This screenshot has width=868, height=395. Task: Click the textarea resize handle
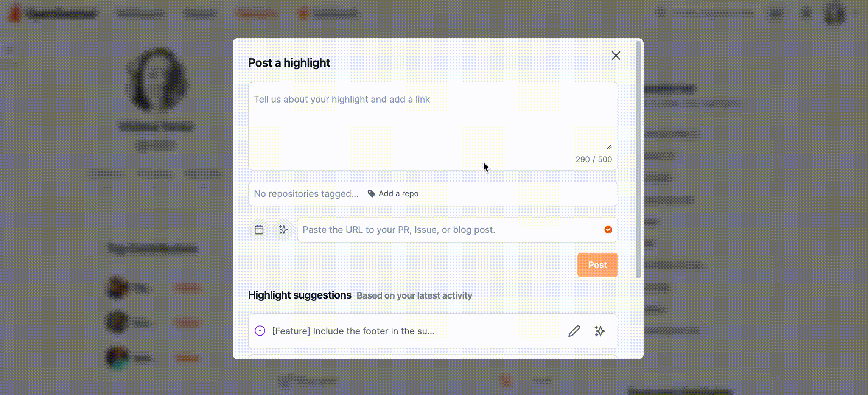tap(610, 147)
